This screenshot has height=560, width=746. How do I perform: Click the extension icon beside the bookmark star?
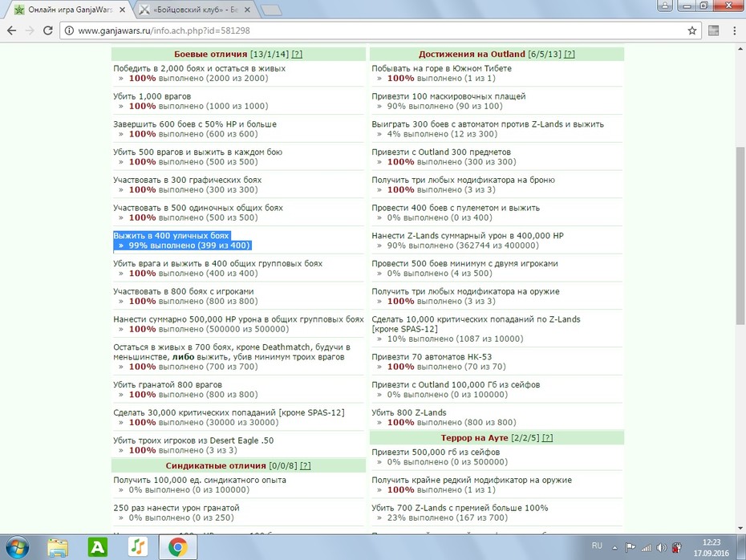(x=713, y=30)
